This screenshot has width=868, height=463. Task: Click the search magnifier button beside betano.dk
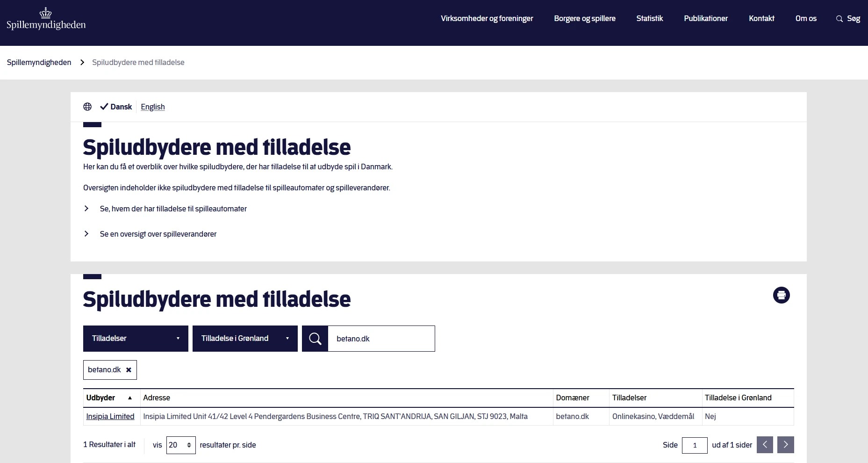pyautogui.click(x=315, y=339)
